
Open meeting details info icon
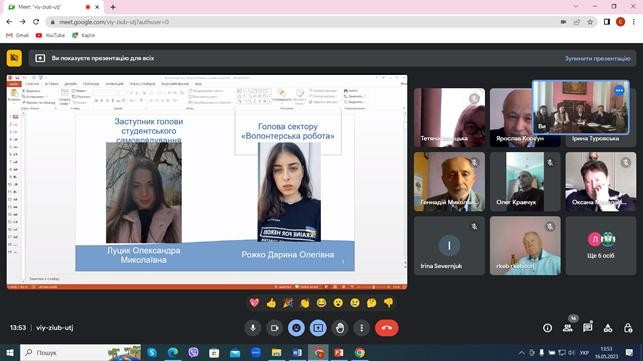pyautogui.click(x=547, y=328)
